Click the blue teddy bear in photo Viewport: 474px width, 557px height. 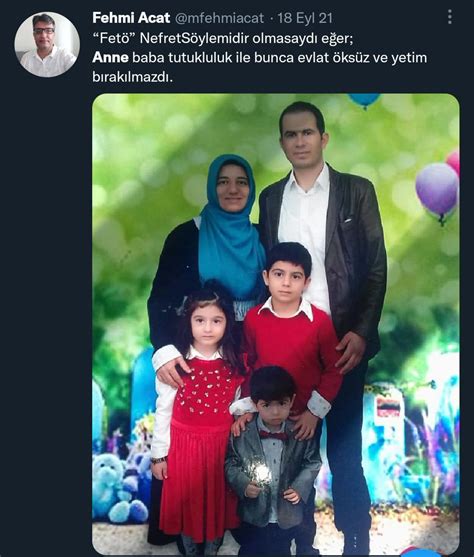[118, 488]
